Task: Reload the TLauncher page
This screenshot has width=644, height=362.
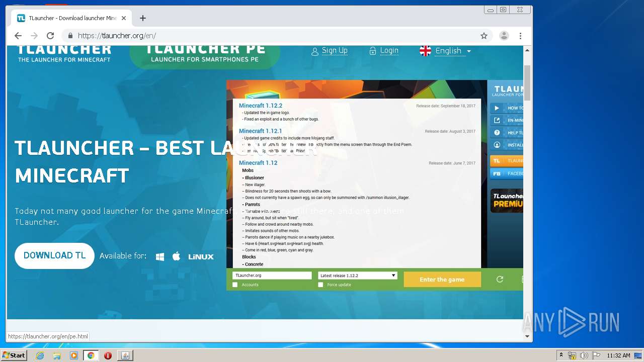Action: [50, 36]
